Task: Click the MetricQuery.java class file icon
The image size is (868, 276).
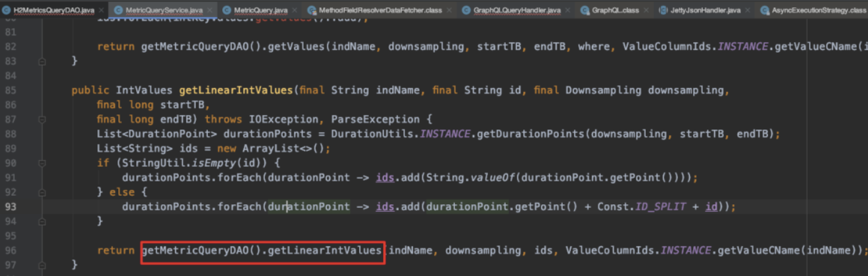Action: tap(228, 11)
